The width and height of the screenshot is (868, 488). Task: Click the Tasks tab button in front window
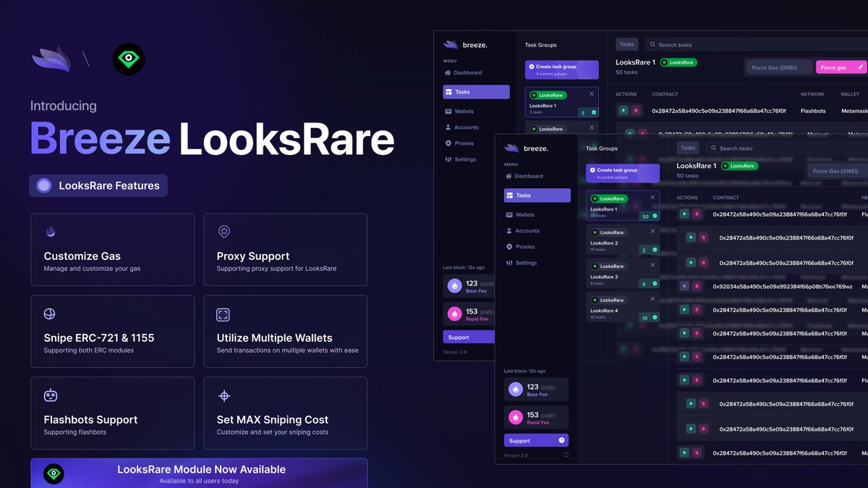(688, 148)
